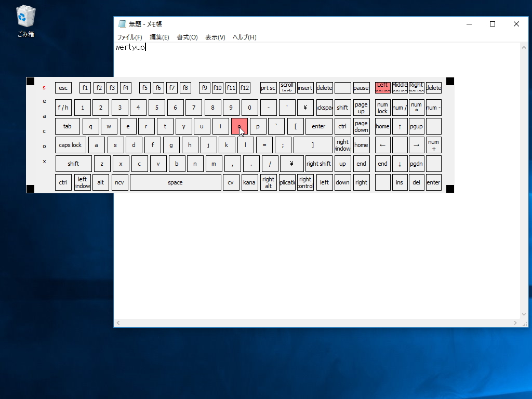Open the ファイル(F) menu in Notepad

tap(128, 37)
